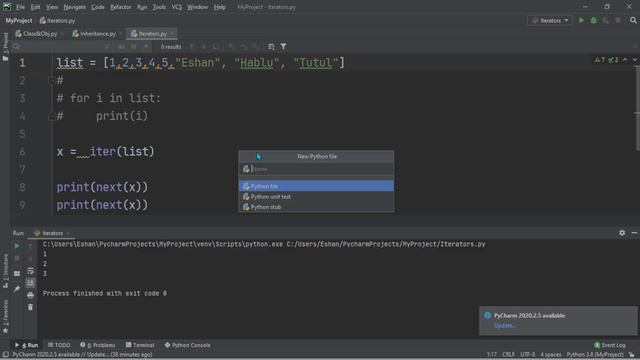This screenshot has width=640, height=360.
Task: Run with coverage icon in top toolbar
Action: [x=606, y=20]
